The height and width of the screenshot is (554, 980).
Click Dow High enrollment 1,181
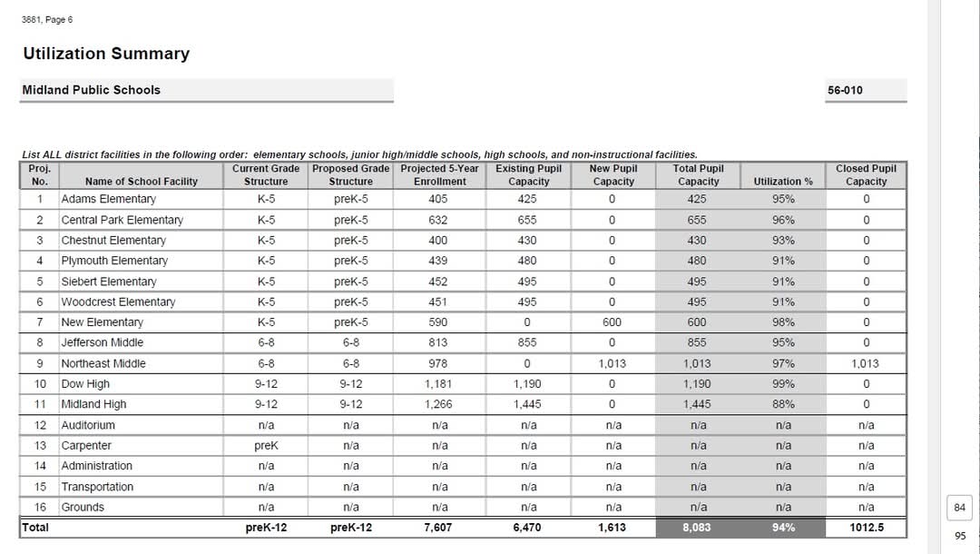438,384
